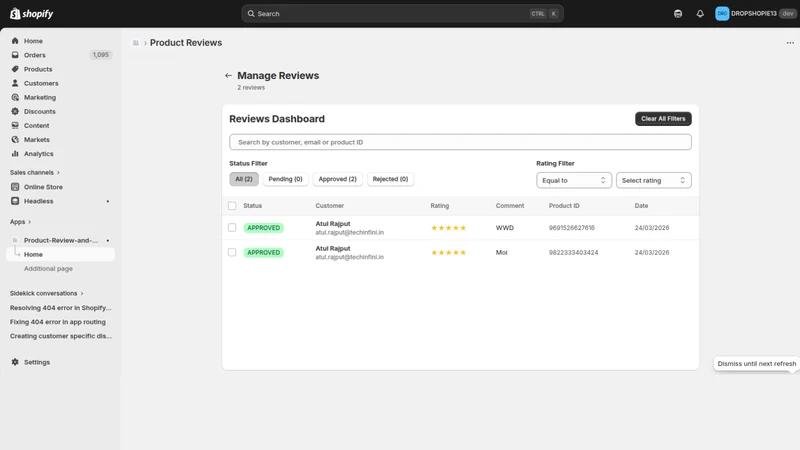Viewport: 800px width, 450px height.
Task: Open Products tag icon
Action: (x=15, y=69)
